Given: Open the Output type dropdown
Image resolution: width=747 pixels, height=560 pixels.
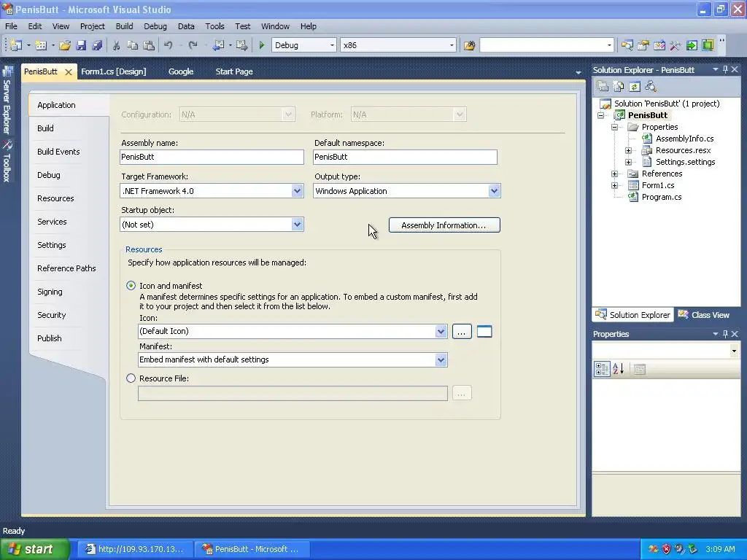Looking at the screenshot, I should click(x=494, y=191).
